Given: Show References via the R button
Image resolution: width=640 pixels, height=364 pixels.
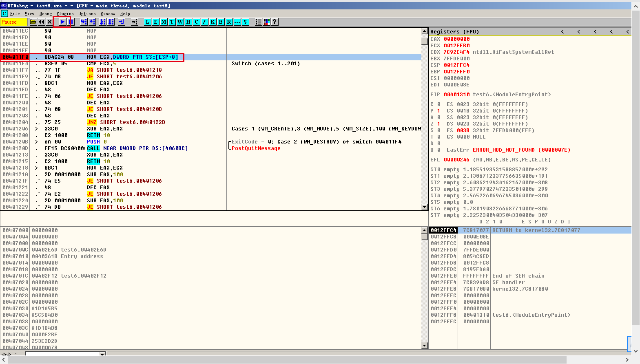Looking at the screenshot, I should tap(229, 22).
